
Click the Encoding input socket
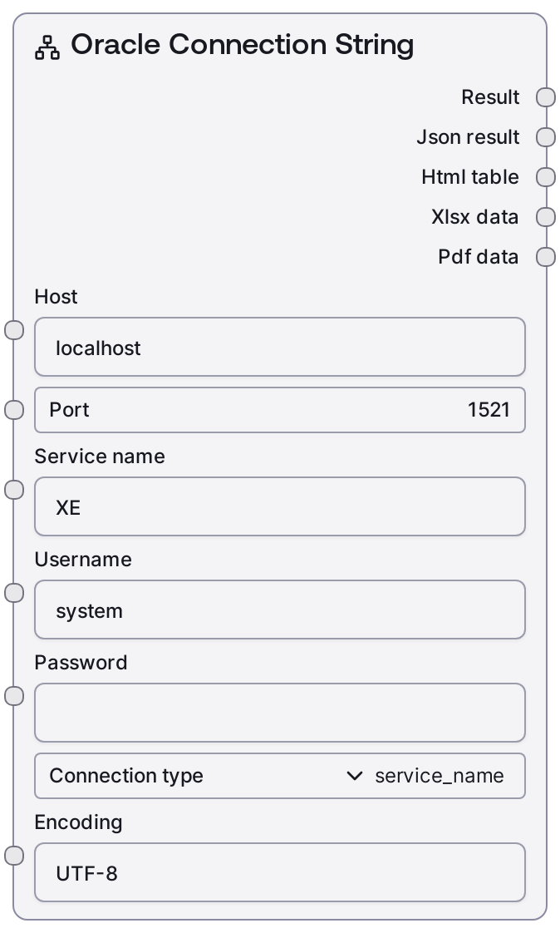pos(14,856)
